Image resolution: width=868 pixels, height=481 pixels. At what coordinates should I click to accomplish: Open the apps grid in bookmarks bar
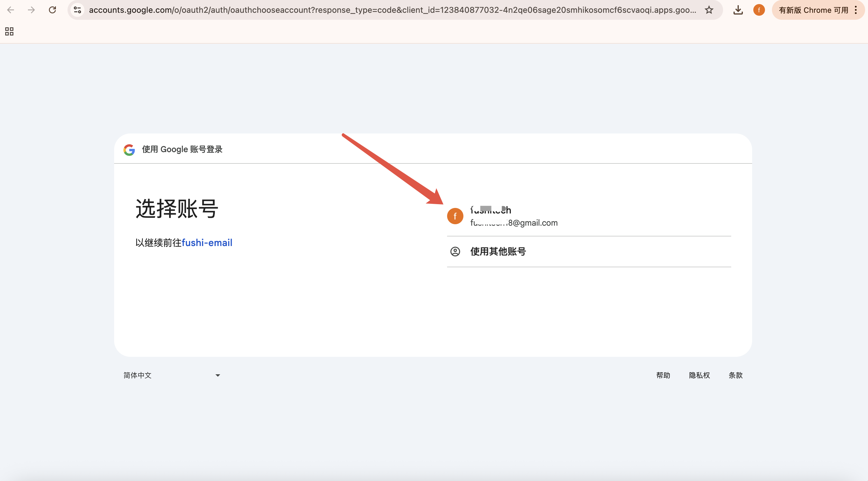pyautogui.click(x=9, y=31)
